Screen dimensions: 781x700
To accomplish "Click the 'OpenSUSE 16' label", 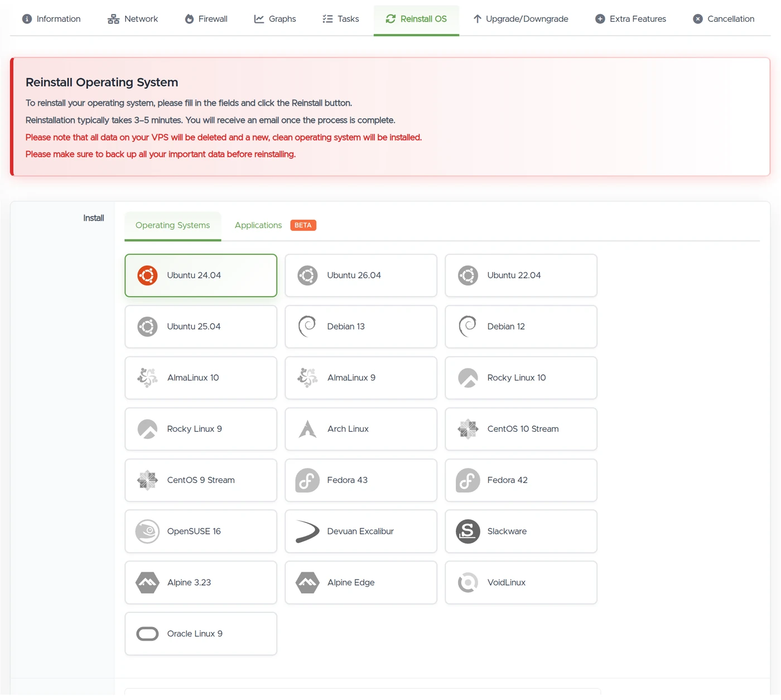I will [x=194, y=532].
